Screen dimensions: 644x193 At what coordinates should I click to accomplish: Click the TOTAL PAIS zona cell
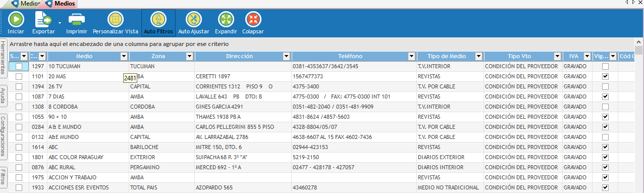point(162,187)
